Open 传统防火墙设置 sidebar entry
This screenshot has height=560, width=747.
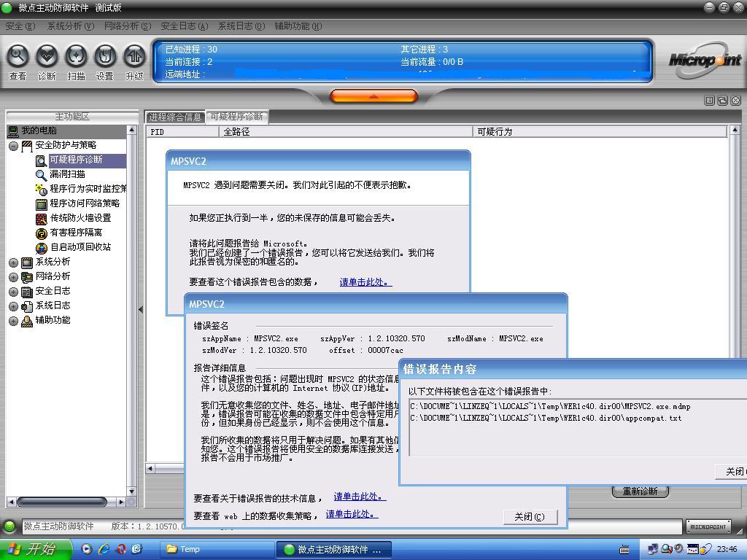point(80,218)
